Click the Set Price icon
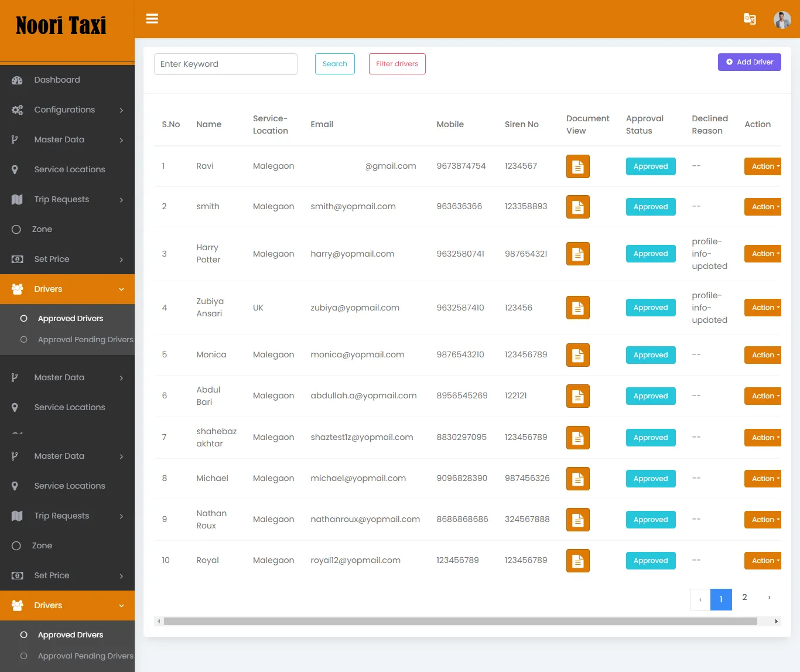This screenshot has height=672, width=800. pyautogui.click(x=16, y=259)
